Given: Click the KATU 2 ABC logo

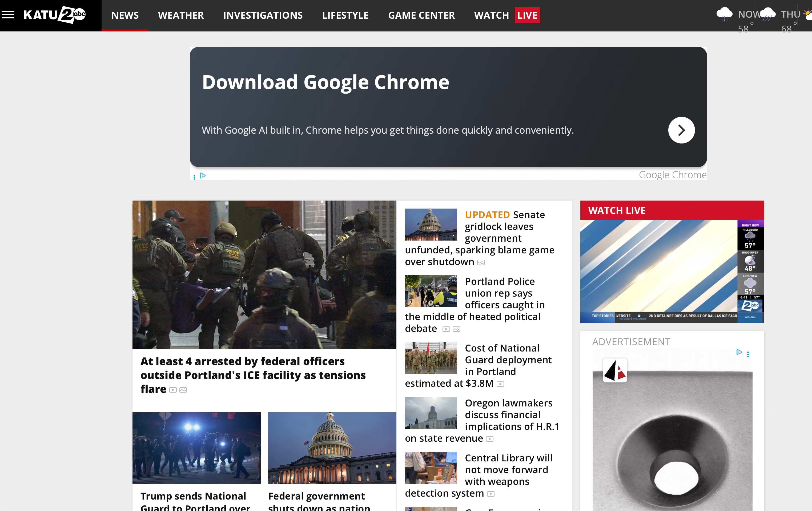Looking at the screenshot, I should point(55,15).
